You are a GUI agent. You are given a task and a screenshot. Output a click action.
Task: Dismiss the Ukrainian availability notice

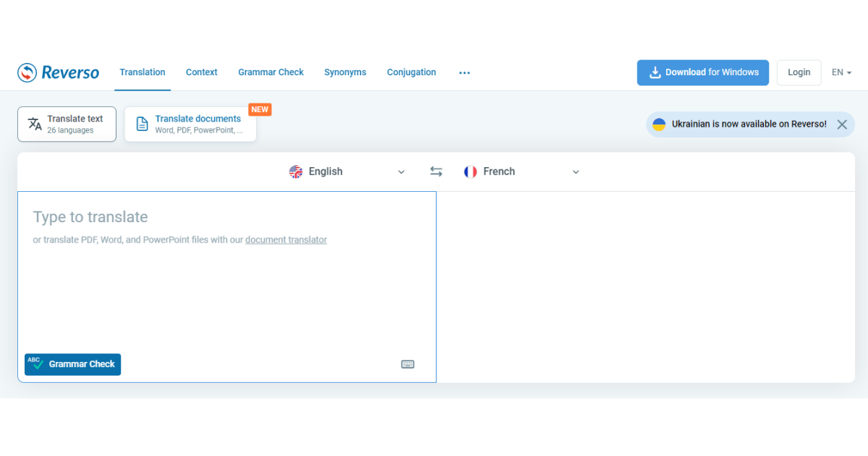click(x=842, y=124)
